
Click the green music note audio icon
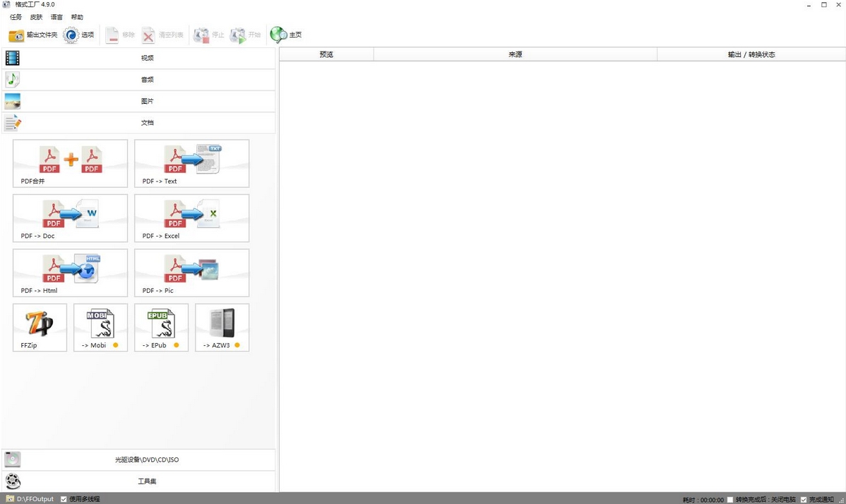(x=13, y=80)
